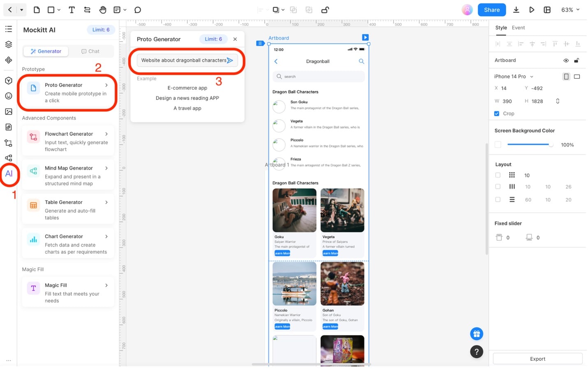Image resolution: width=588 pixels, height=369 pixels.
Task: Select the Hand pan tool
Action: pyautogui.click(x=103, y=10)
